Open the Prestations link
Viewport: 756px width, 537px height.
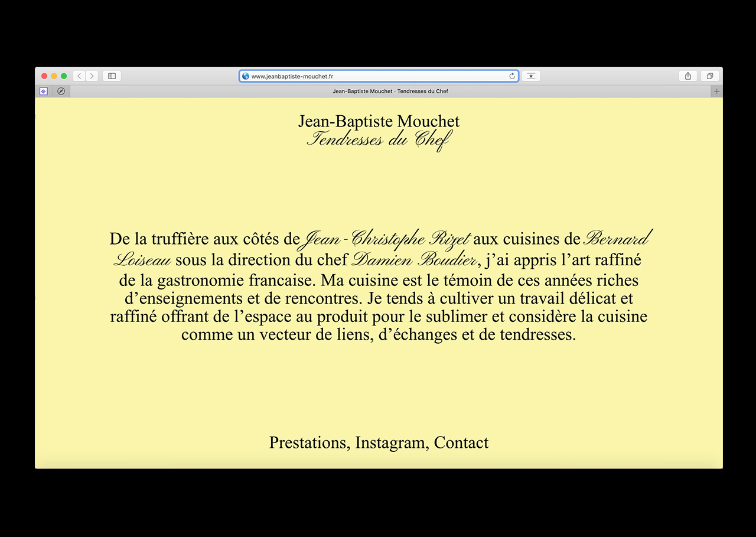[x=309, y=442]
